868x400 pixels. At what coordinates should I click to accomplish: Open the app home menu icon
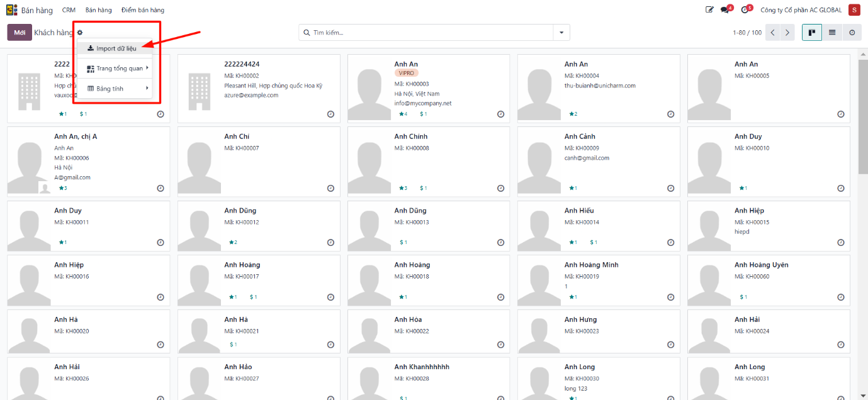pos(12,10)
